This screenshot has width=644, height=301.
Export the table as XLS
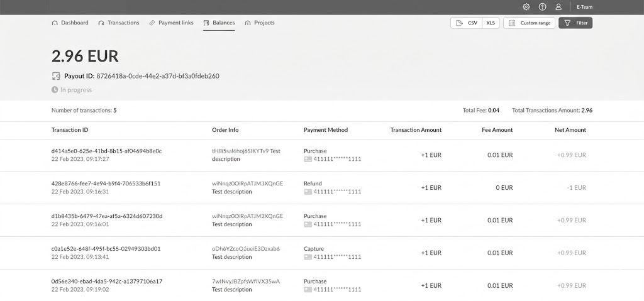[491, 23]
